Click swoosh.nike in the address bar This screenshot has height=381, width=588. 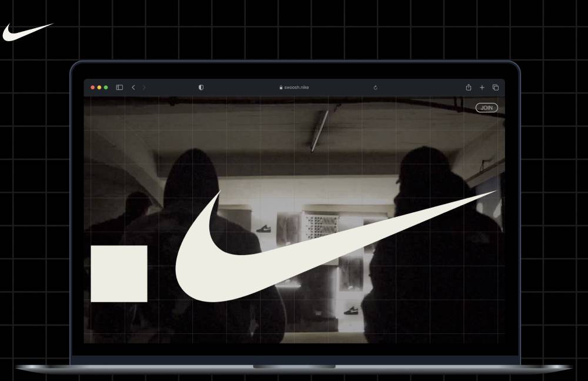(295, 87)
